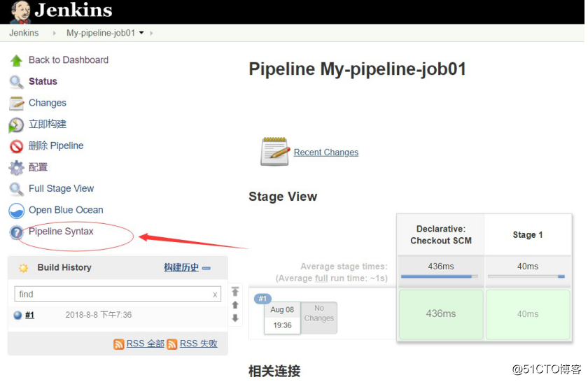
Task: Open Back to Dashboard
Action: point(69,60)
